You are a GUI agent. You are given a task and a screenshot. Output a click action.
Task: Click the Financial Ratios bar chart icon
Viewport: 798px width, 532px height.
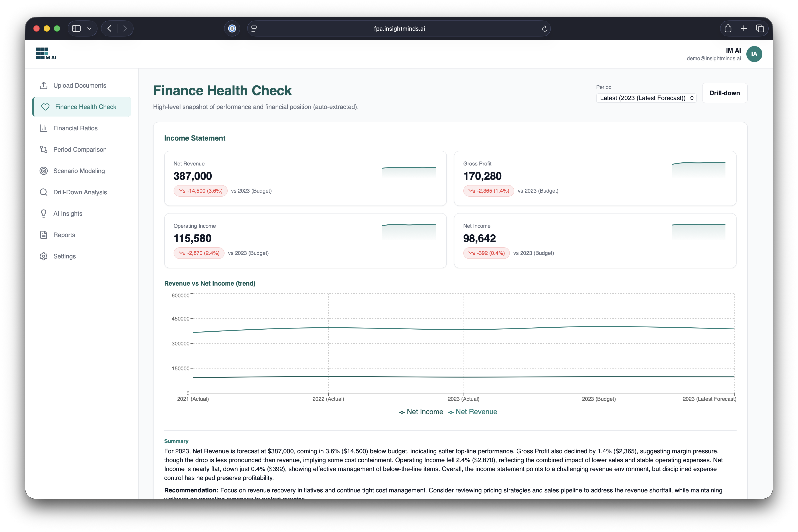(x=43, y=128)
